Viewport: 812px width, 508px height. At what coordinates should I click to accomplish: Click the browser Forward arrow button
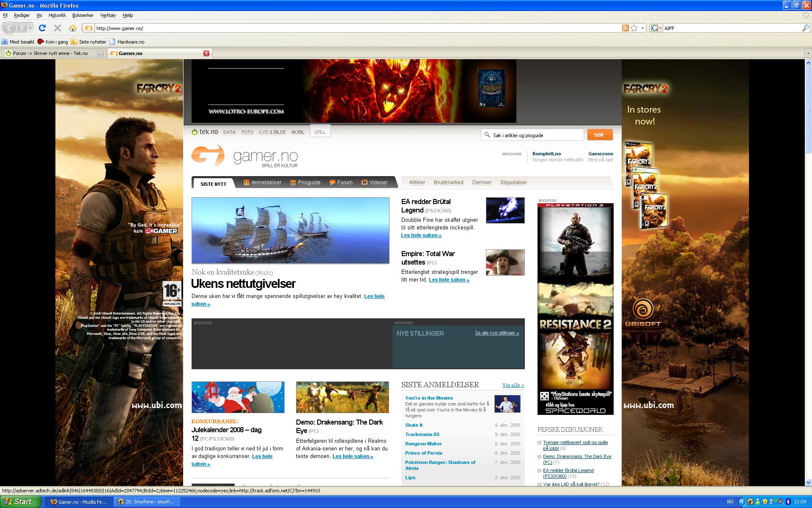(22, 28)
